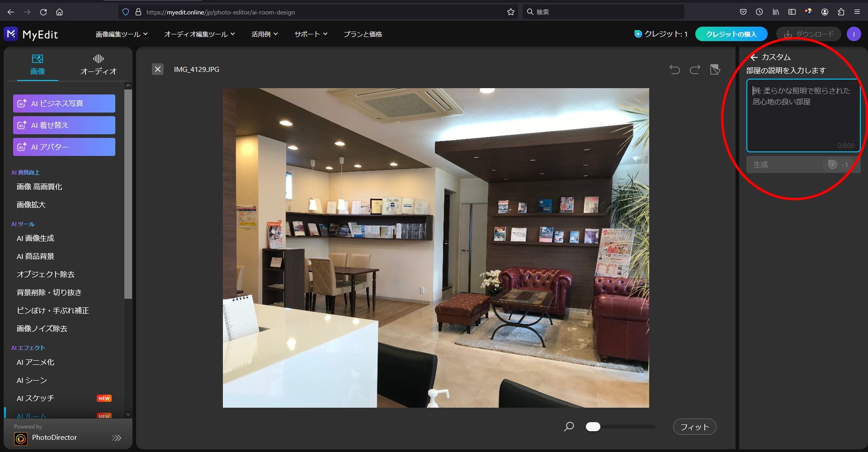Open the browser library icon
Screen dimensions: 868x452
pyautogui.click(x=776, y=12)
